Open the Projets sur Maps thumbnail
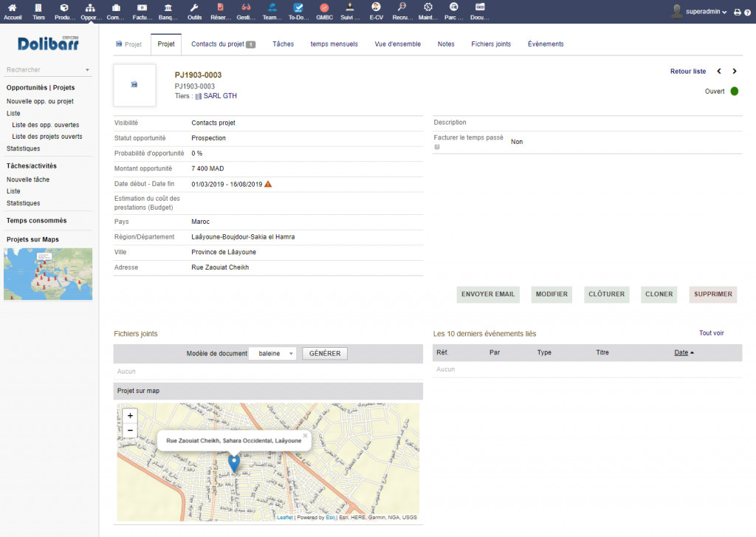The image size is (756, 537). 48,274
